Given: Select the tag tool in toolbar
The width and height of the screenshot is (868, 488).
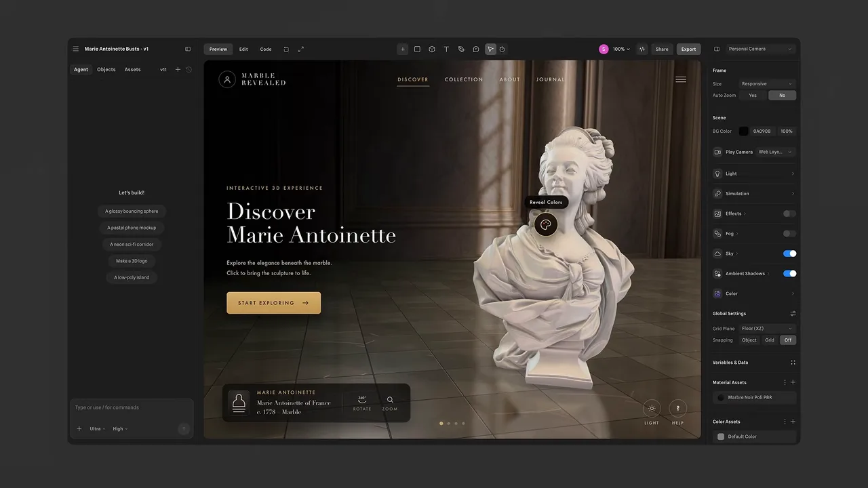Looking at the screenshot, I should [461, 49].
